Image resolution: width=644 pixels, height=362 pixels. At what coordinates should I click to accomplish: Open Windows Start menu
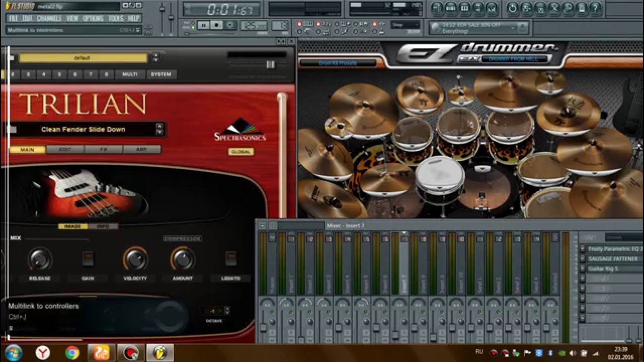click(14, 352)
